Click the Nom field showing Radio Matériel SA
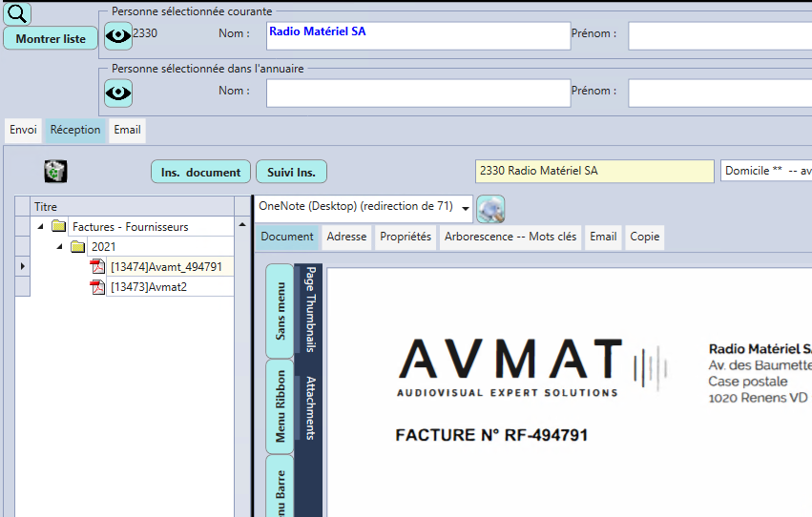The width and height of the screenshot is (812, 517). pos(419,35)
